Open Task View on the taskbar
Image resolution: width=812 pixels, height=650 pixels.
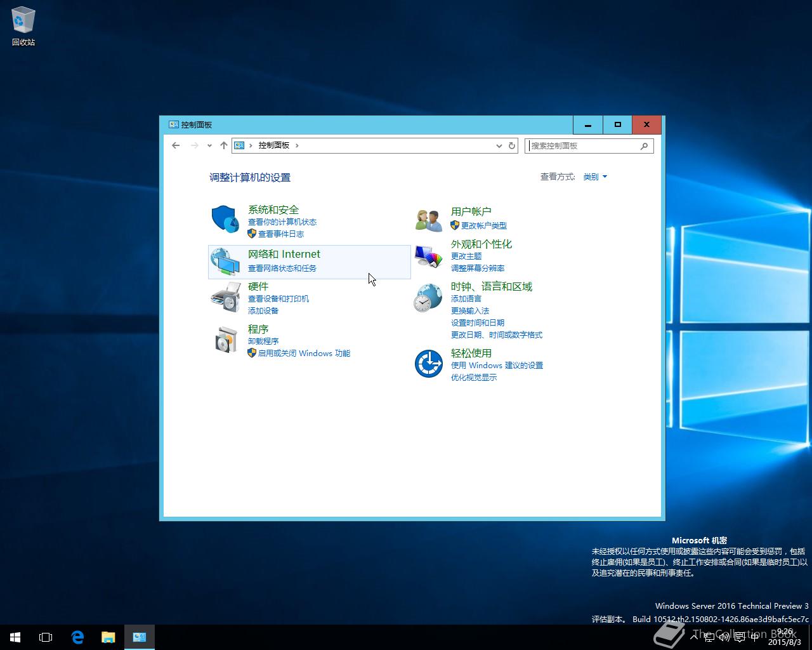pos(46,637)
